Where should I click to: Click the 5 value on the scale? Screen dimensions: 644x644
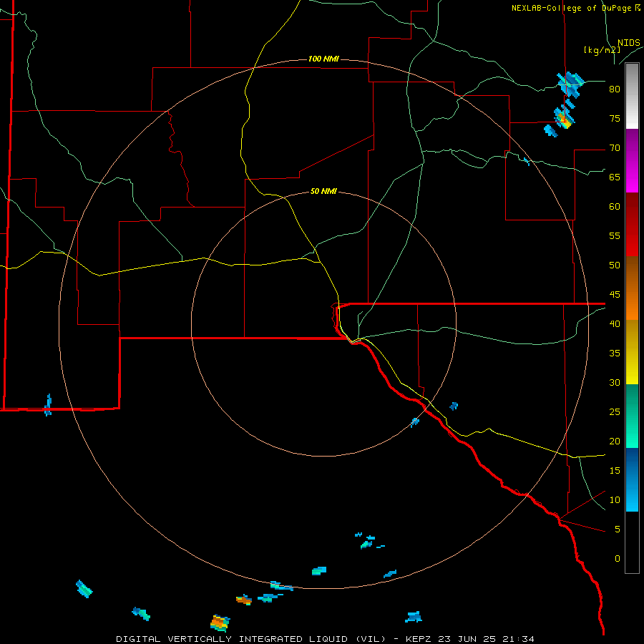(618, 529)
